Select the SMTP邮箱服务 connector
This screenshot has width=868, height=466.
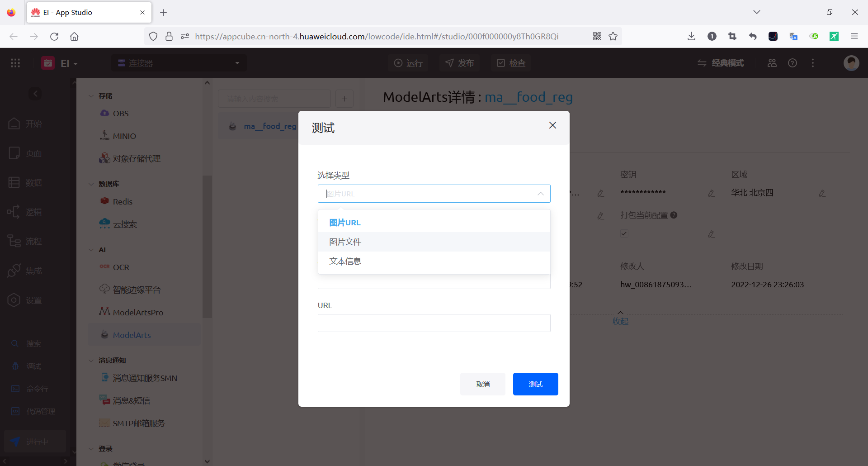(x=145, y=423)
